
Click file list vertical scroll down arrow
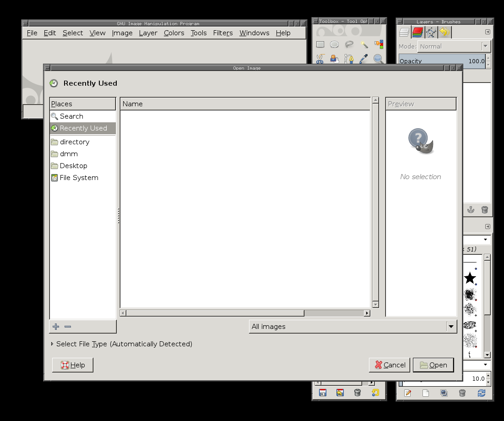[x=375, y=304]
